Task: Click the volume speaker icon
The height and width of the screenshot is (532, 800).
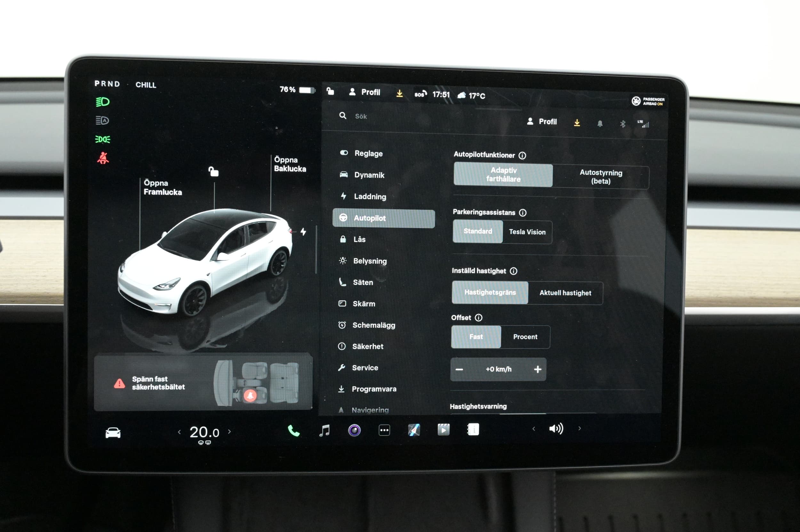Action: 556,429
